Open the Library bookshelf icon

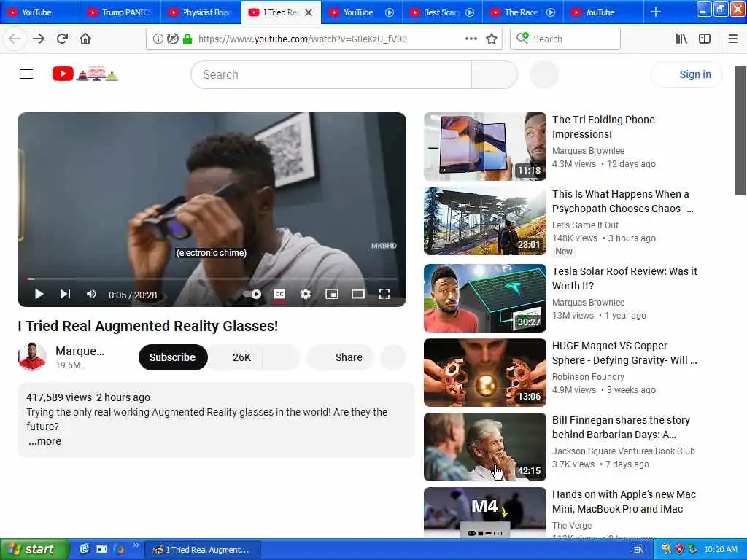(681, 39)
